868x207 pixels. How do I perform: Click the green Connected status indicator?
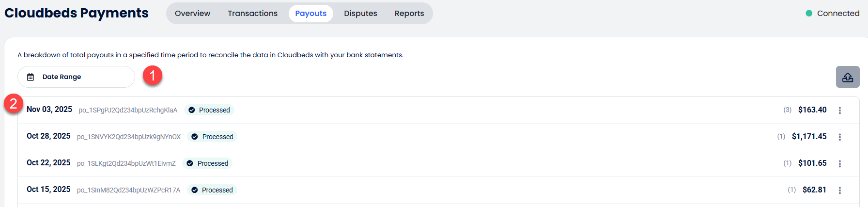coord(808,14)
